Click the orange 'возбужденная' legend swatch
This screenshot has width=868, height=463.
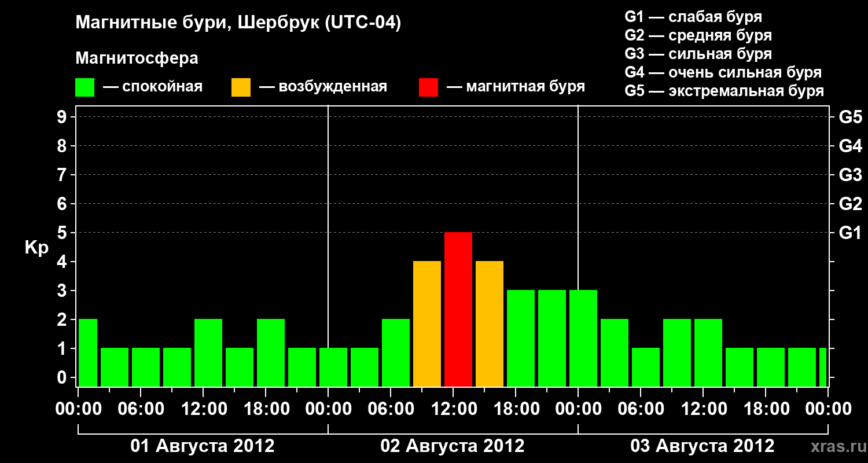pyautogui.click(x=241, y=87)
